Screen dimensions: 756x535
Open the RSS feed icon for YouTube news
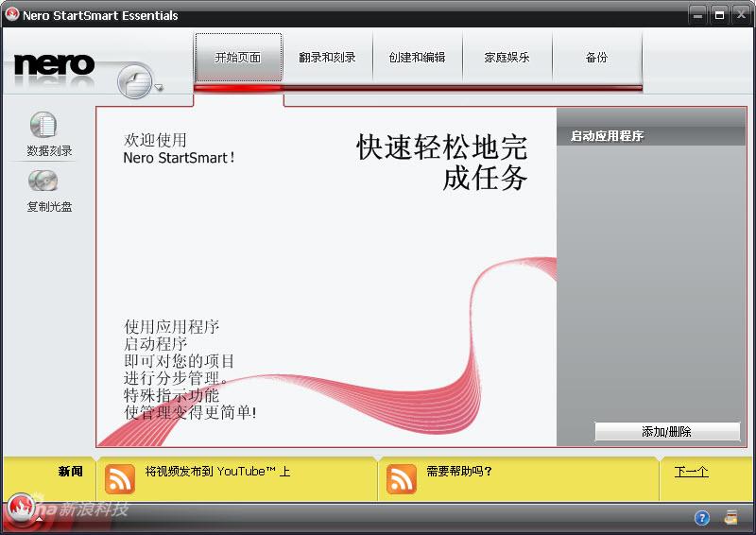click(x=120, y=479)
